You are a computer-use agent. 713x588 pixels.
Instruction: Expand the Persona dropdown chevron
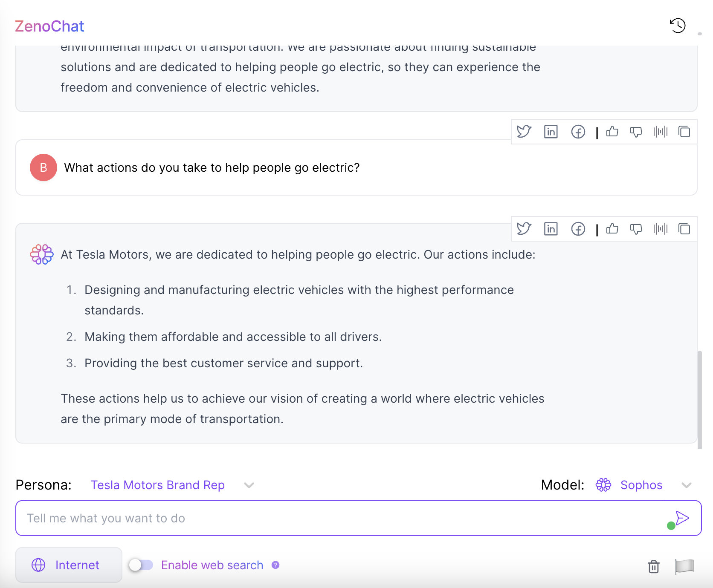pos(249,485)
